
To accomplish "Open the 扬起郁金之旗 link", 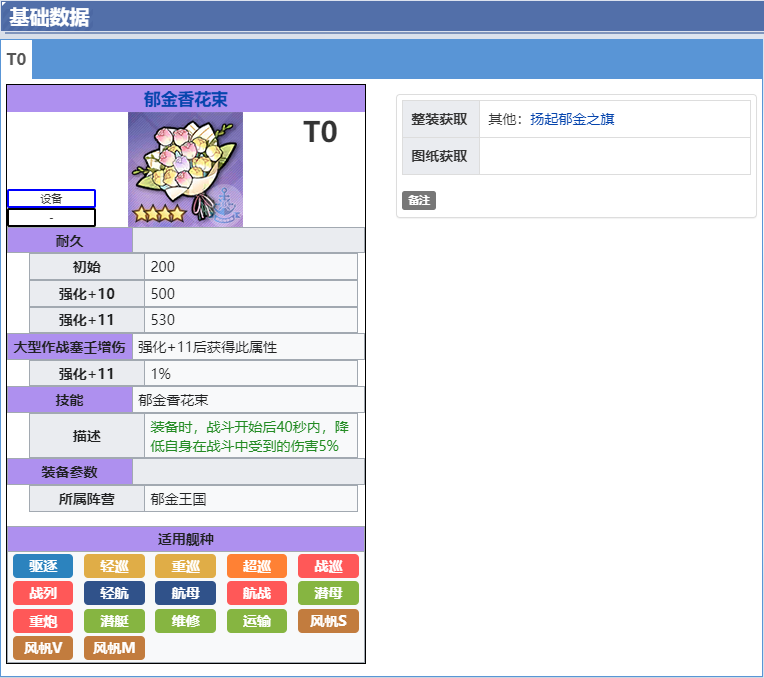I will (572, 119).
